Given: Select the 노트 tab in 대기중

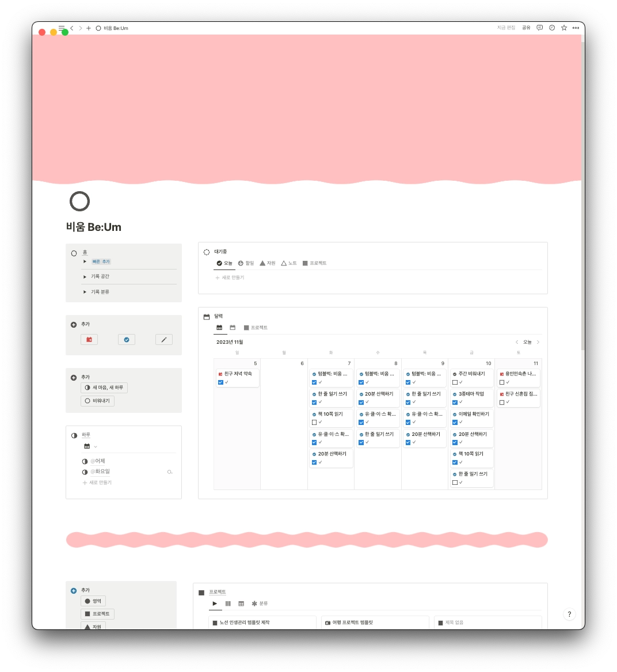Looking at the screenshot, I should pos(289,263).
